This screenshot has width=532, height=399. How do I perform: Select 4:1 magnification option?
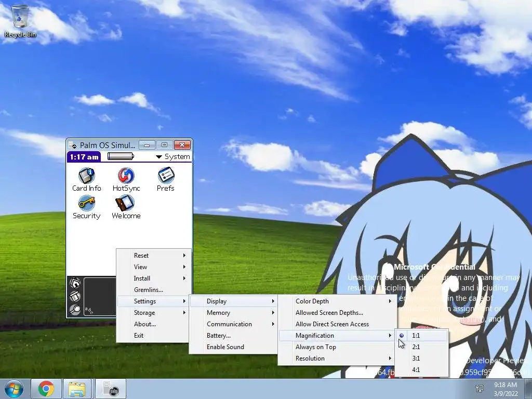point(422,370)
